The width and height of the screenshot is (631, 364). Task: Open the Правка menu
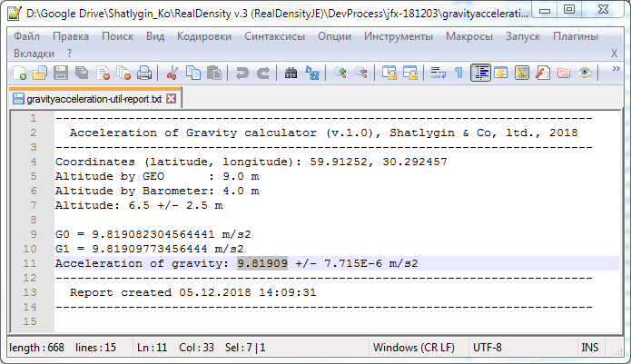(x=71, y=36)
